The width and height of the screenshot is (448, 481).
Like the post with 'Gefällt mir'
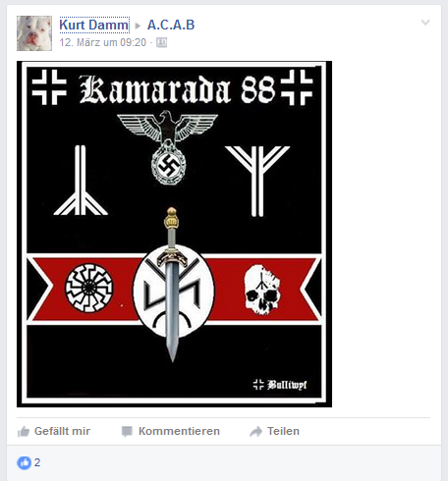coord(54,431)
